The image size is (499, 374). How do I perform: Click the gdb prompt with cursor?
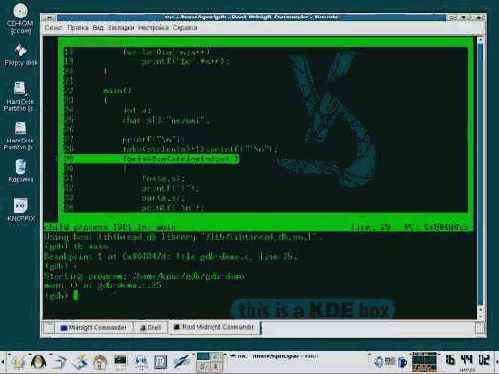pos(62,295)
